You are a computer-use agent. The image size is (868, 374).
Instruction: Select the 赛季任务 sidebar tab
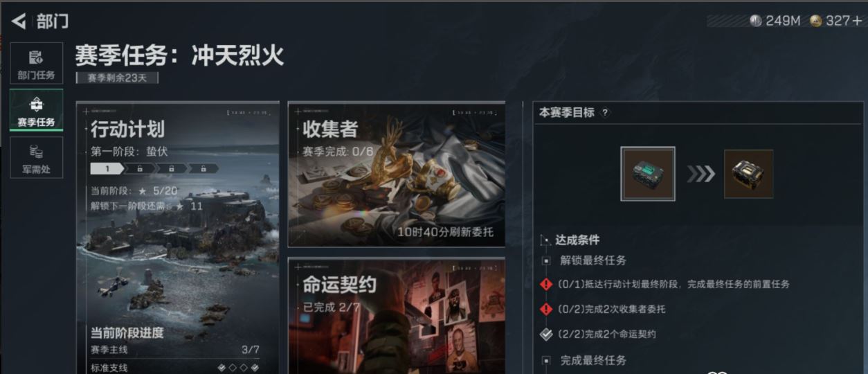pyautogui.click(x=36, y=110)
